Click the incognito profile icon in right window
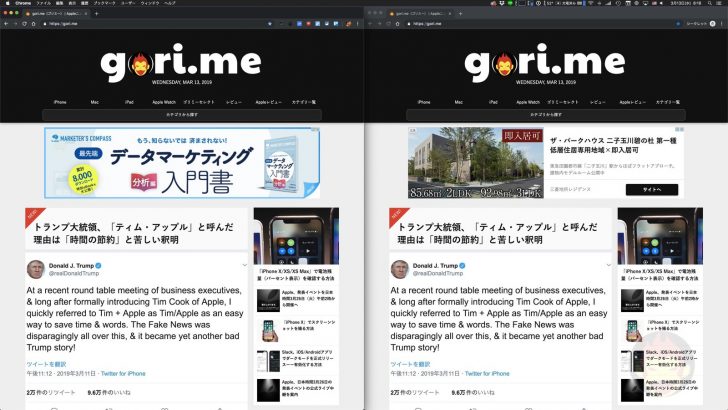 click(x=713, y=23)
